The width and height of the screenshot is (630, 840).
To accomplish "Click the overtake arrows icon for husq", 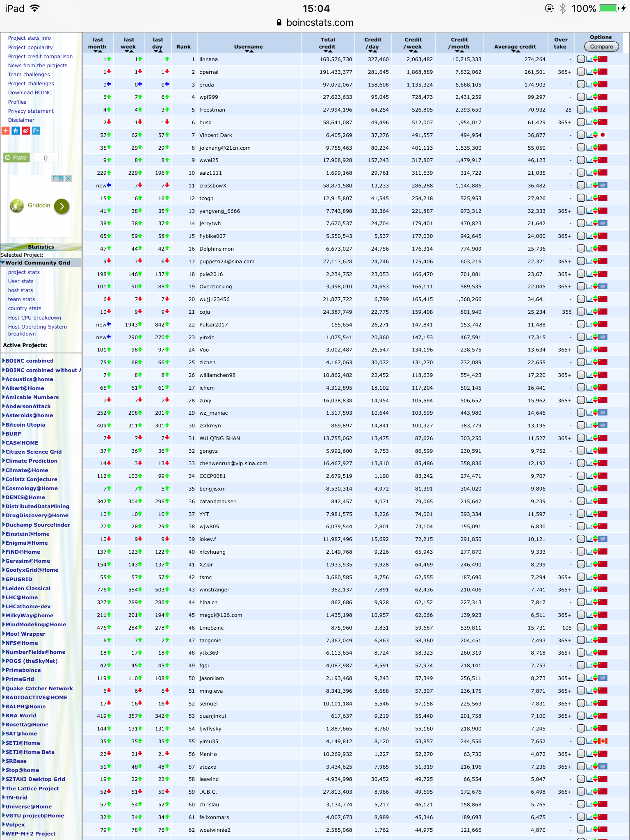I will point(595,123).
